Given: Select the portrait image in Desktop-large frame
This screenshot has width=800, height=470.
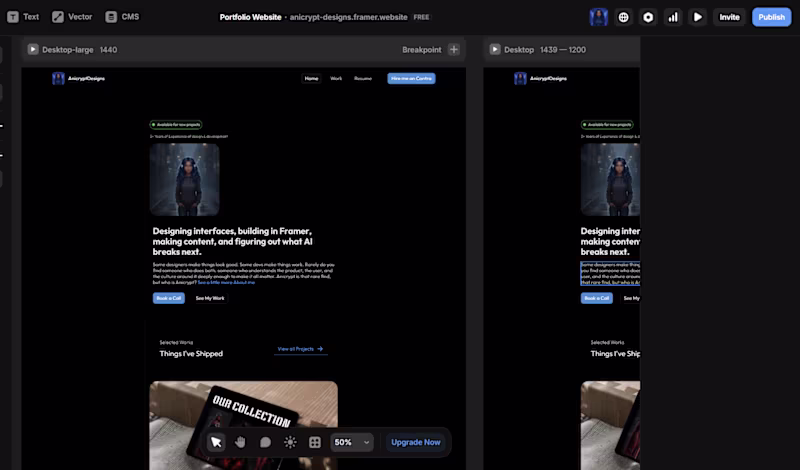Looking at the screenshot, I should [184, 179].
